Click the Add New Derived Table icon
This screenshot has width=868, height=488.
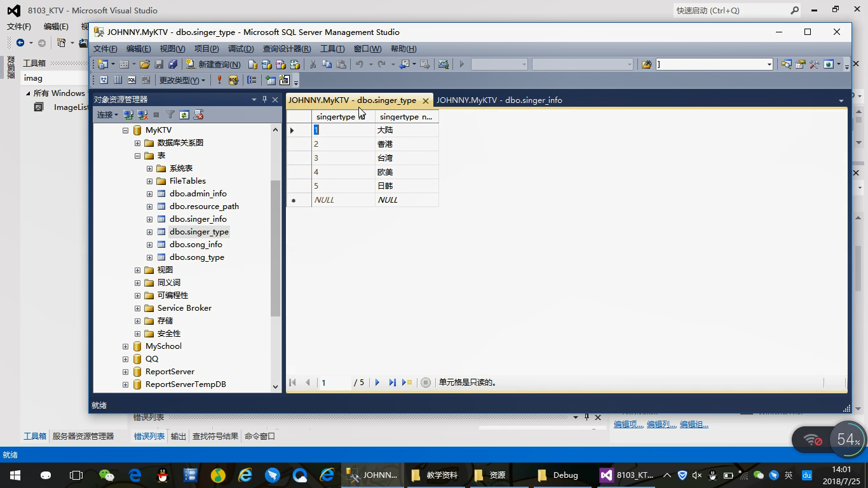(x=284, y=80)
